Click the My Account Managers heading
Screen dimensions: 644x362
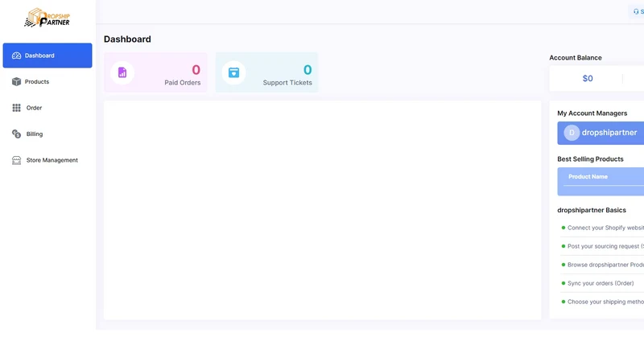(592, 113)
